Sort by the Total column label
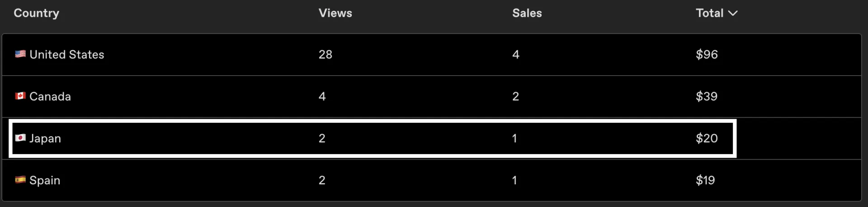 709,13
